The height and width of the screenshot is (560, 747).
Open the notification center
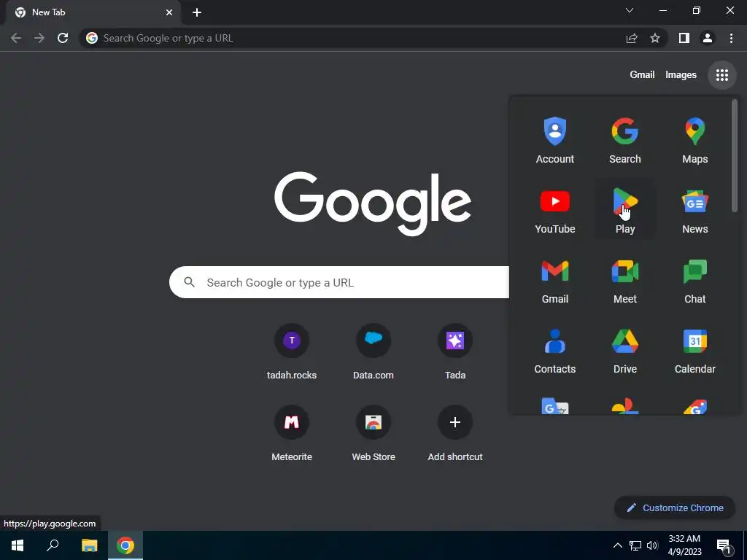[724, 545]
